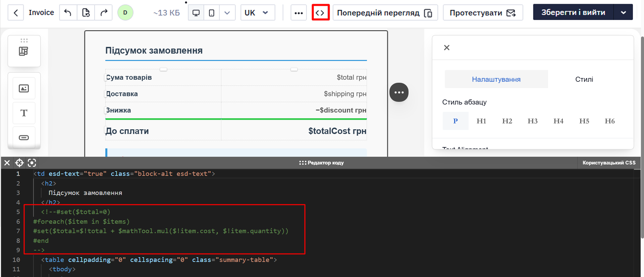Open the UK language dropdown
The image size is (644, 277).
258,13
